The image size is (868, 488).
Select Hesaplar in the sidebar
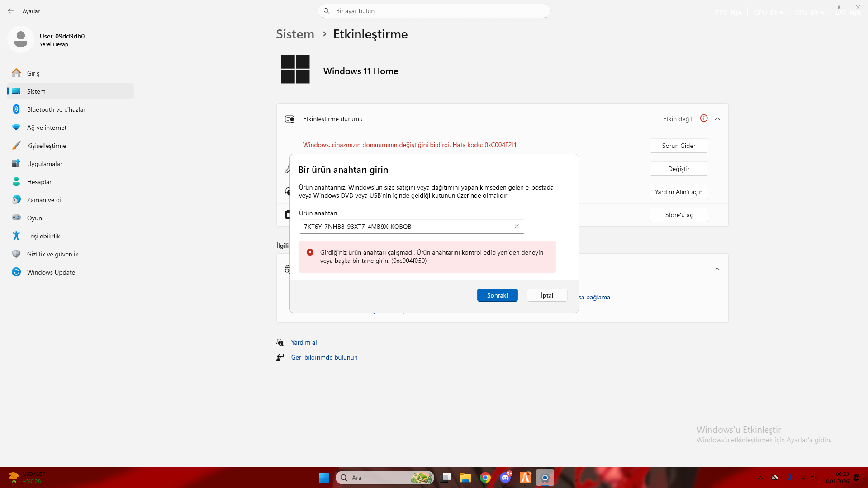click(x=71, y=181)
